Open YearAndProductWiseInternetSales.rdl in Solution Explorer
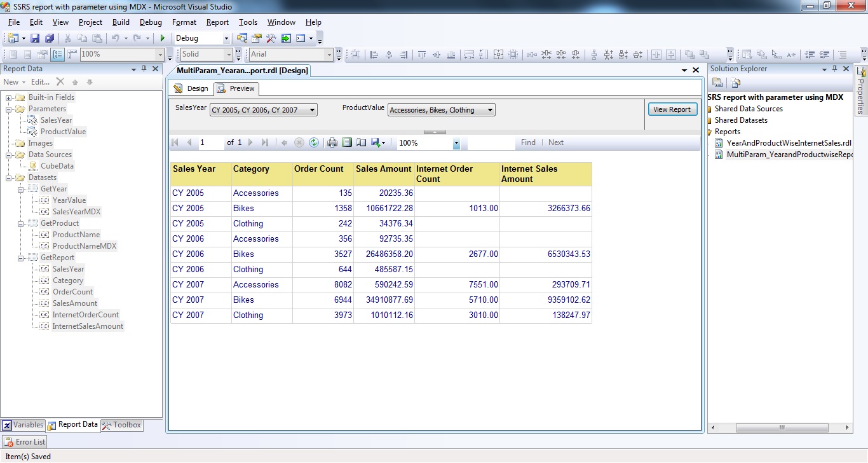This screenshot has width=868, height=463. coord(789,143)
